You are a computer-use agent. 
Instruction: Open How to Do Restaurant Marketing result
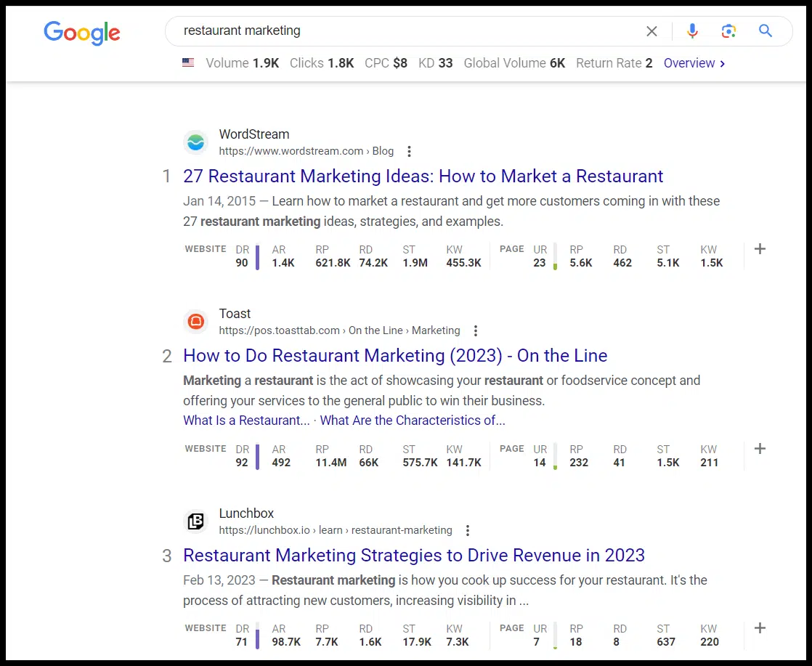pos(395,356)
